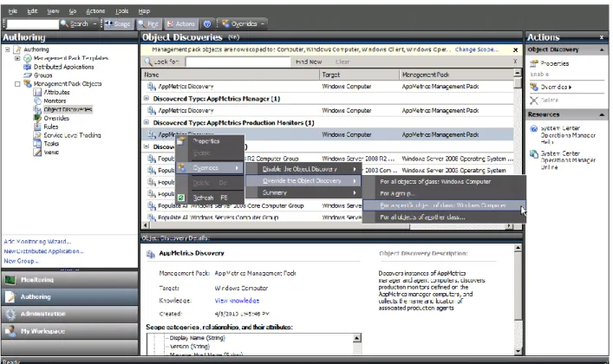Open the Tools menu
Image resolution: width=613 pixels, height=364 pixels.
(122, 11)
